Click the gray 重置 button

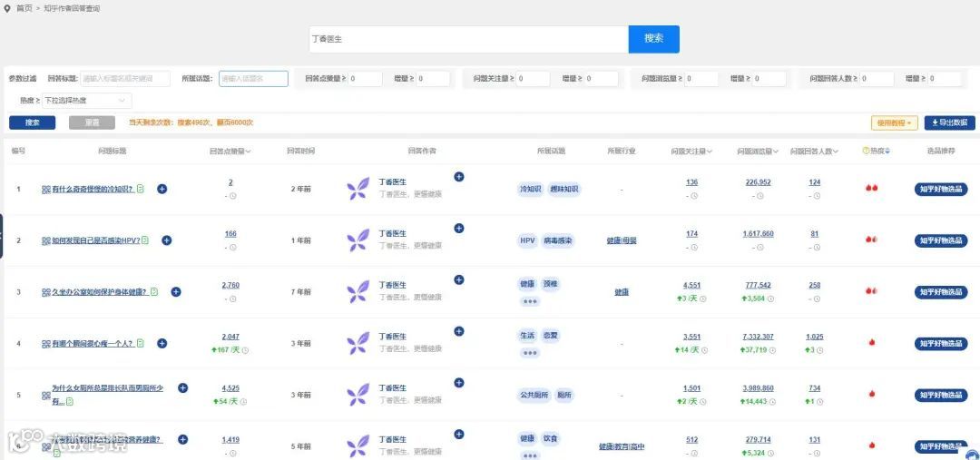[x=92, y=123]
